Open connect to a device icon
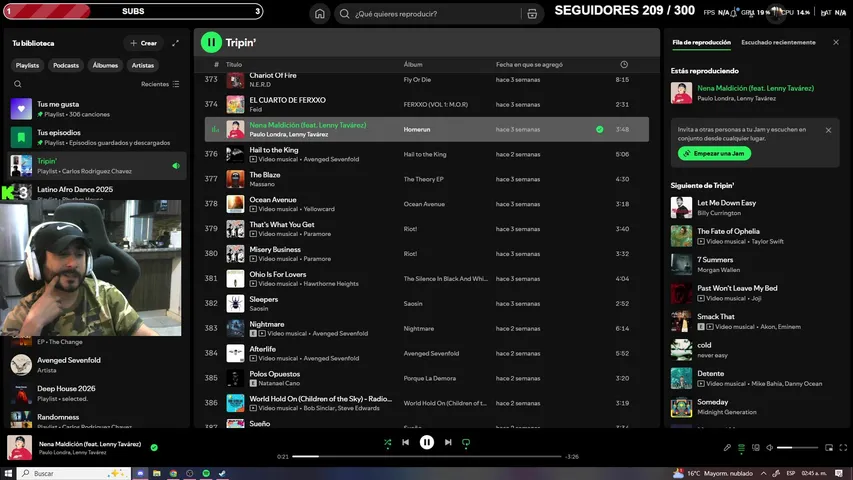 756,447
